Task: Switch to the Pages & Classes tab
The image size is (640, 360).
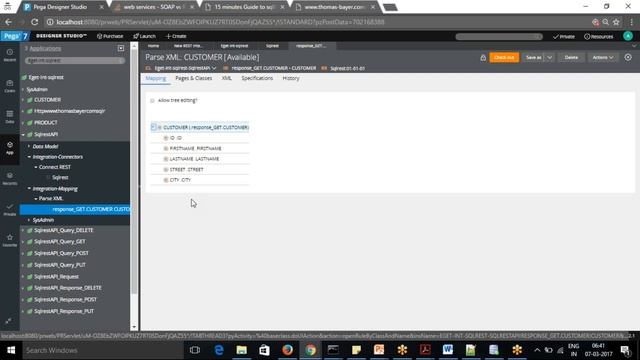Action: [x=193, y=78]
